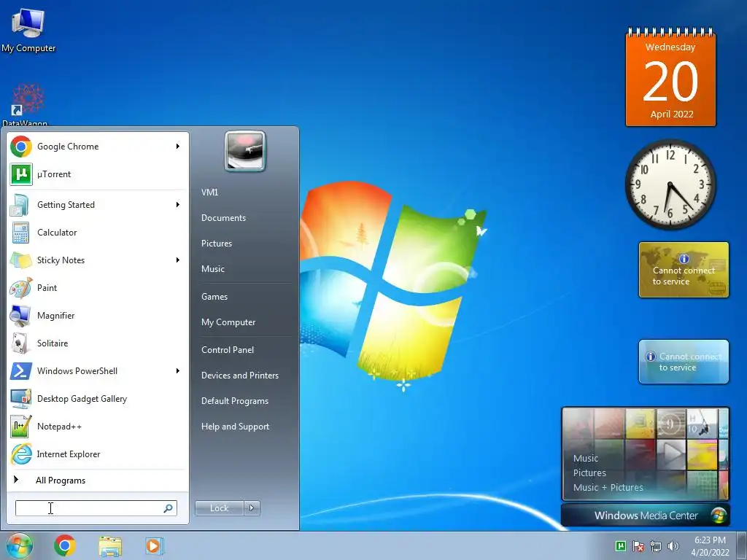Click the yellow currency gadget
This screenshot has width=747, height=560.
pos(684,270)
